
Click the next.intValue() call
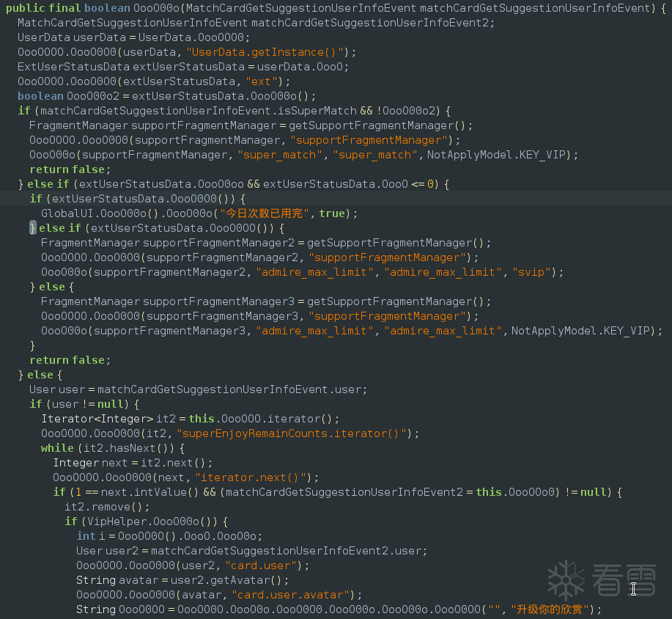150,492
